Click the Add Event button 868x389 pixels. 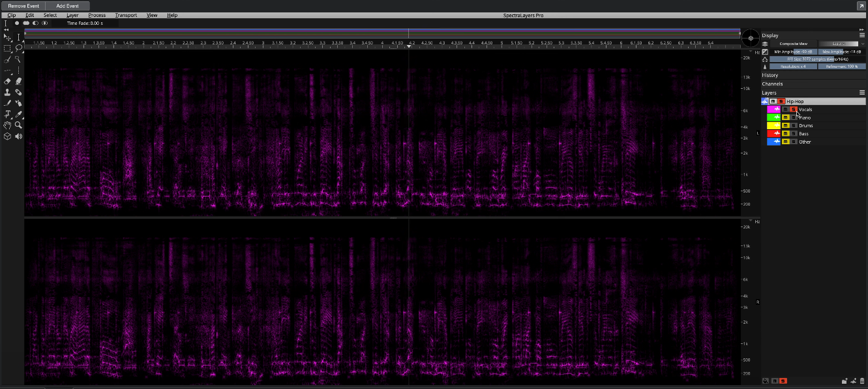67,6
